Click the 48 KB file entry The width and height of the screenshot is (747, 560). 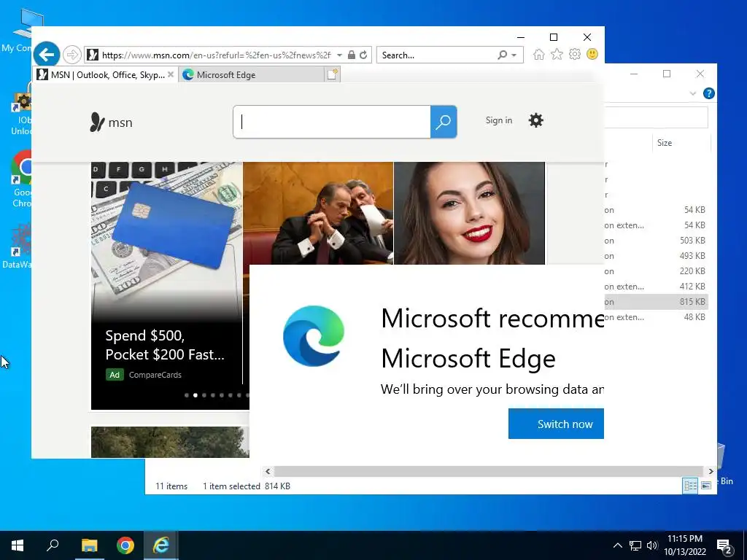(x=656, y=316)
